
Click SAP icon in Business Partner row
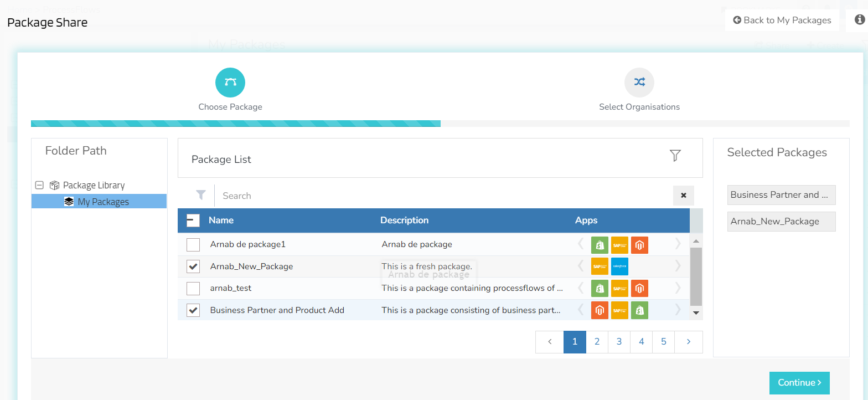(x=619, y=310)
